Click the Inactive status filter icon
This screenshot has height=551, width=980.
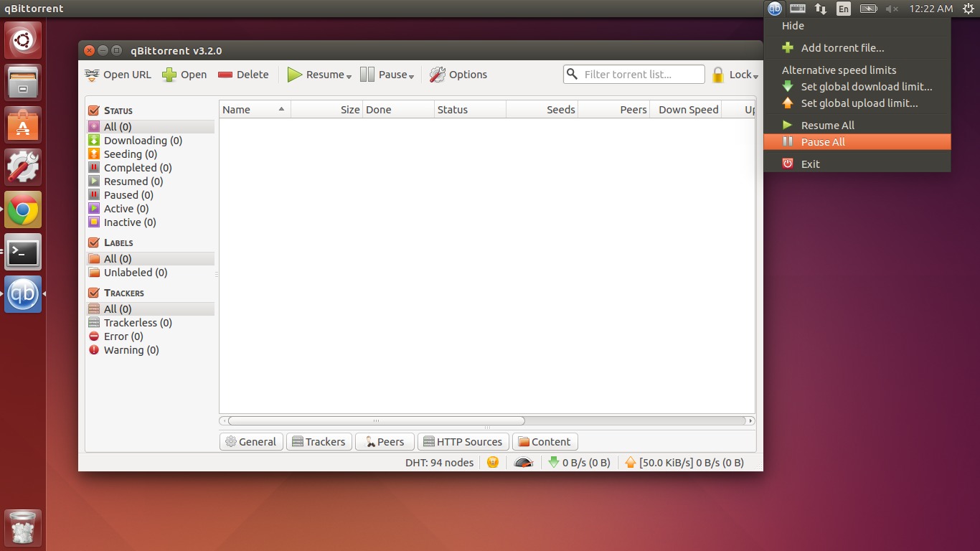pos(94,222)
